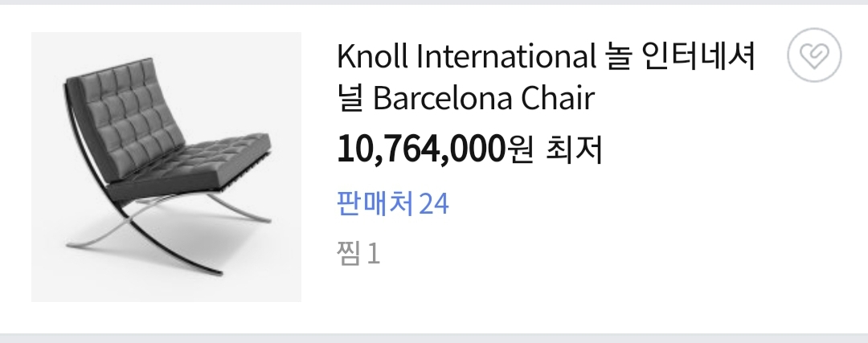Add the Barcelona Chair to favorites
The image size is (868, 343).
click(814, 56)
